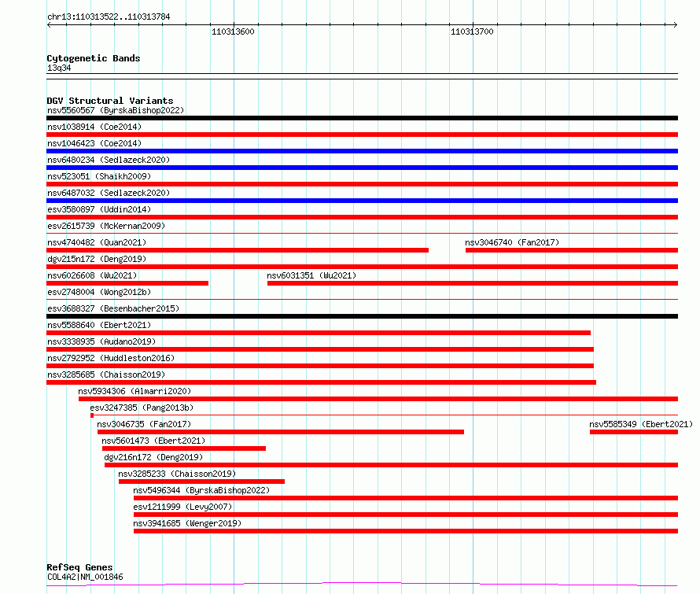Click the COL4A2|NM_001846 gene label

pos(85,577)
